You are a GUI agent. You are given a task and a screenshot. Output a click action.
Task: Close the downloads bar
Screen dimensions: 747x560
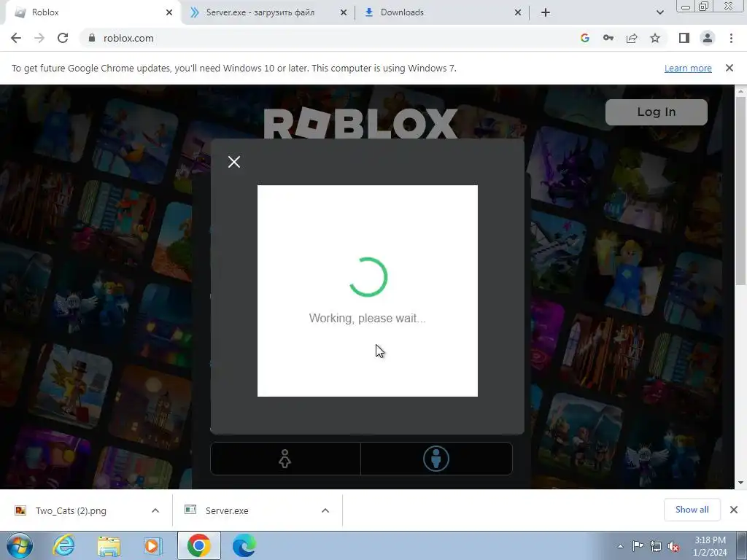tap(734, 510)
